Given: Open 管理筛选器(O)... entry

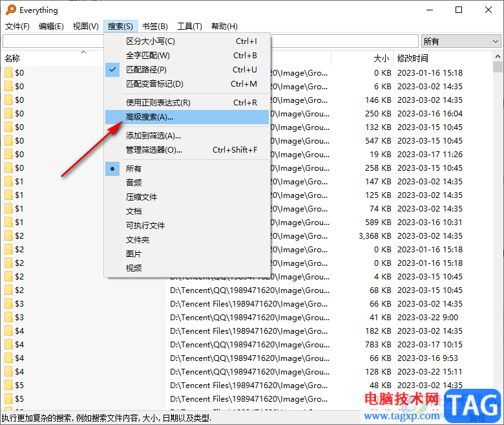Looking at the screenshot, I should point(187,150).
